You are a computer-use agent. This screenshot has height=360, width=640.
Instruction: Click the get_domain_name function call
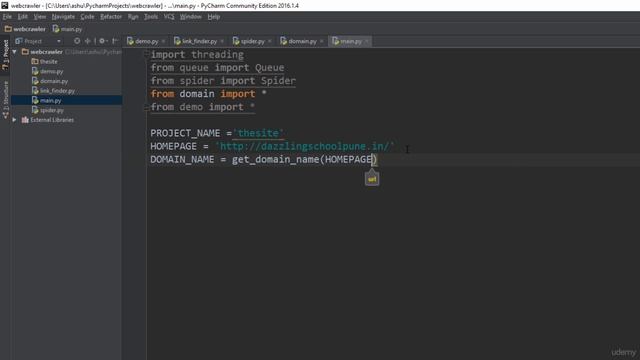(275, 159)
